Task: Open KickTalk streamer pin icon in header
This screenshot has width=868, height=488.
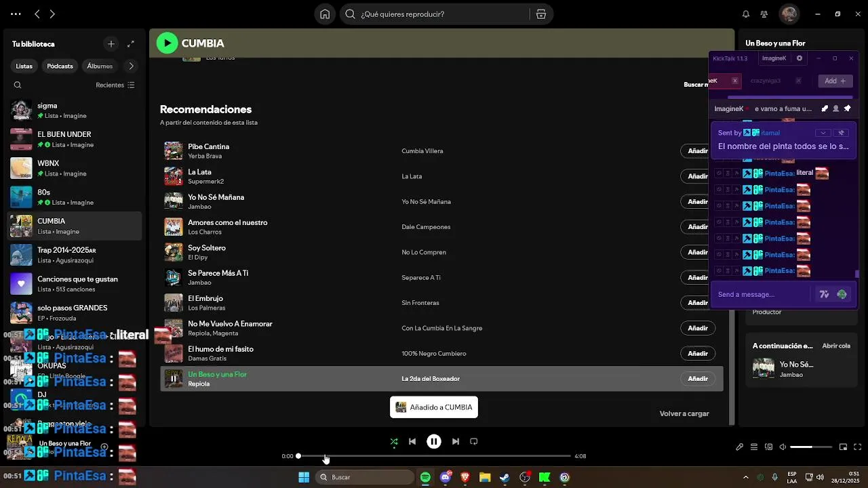Action: click(x=847, y=108)
